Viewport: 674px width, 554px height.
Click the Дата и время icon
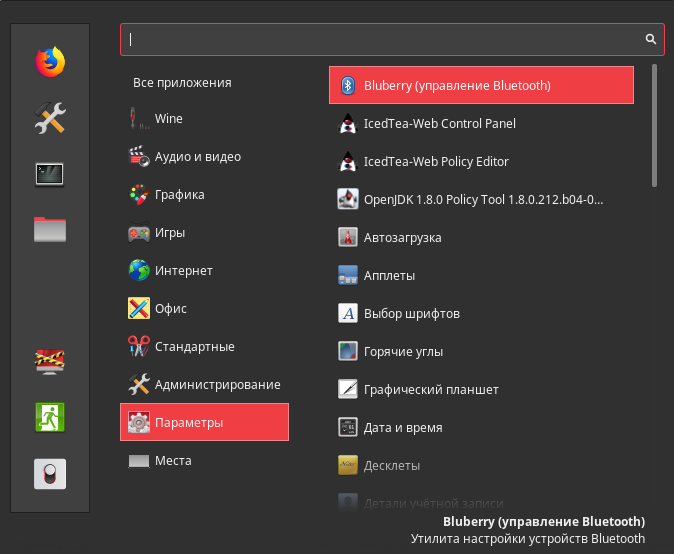pos(348,427)
